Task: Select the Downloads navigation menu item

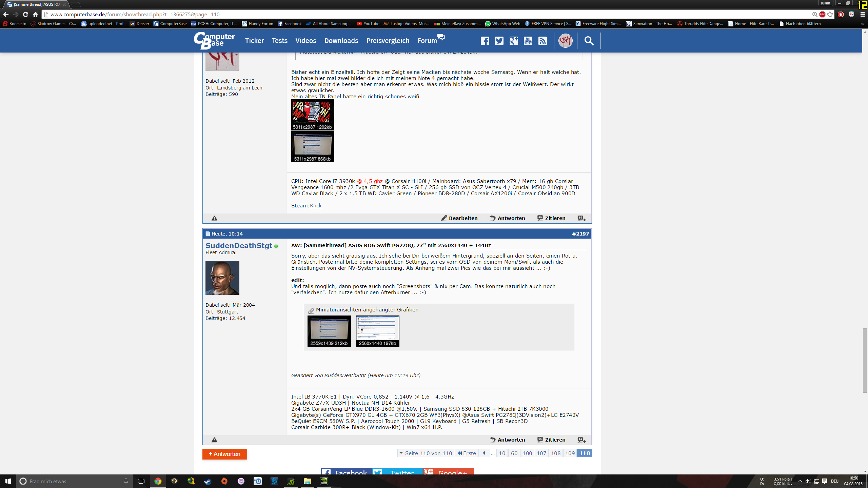Action: [341, 41]
